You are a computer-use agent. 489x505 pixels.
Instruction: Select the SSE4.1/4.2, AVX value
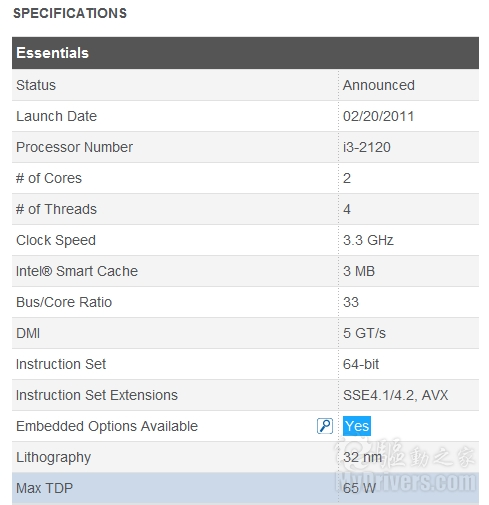pos(396,395)
